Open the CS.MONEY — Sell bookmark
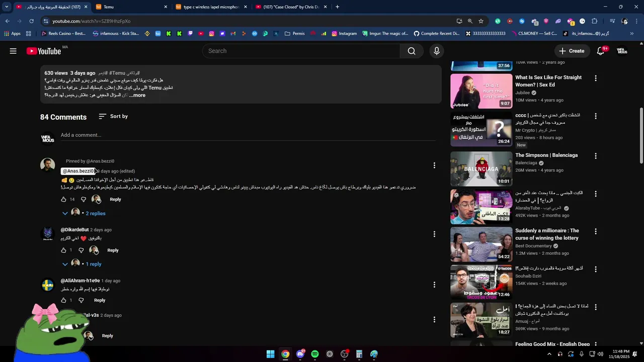Image resolution: width=644 pixels, height=362 pixels. click(x=534, y=34)
